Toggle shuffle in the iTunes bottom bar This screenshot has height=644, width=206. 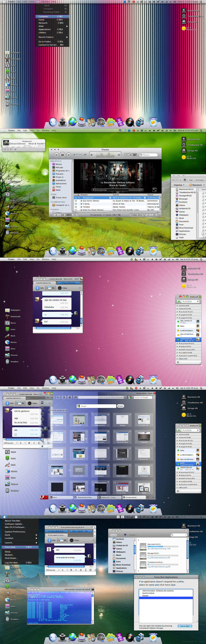pos(62,215)
